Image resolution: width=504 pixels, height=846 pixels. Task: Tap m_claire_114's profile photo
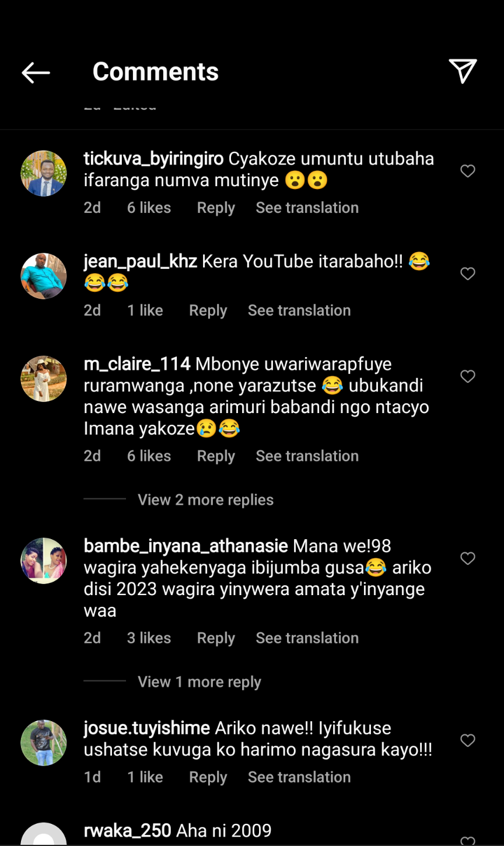(x=44, y=379)
